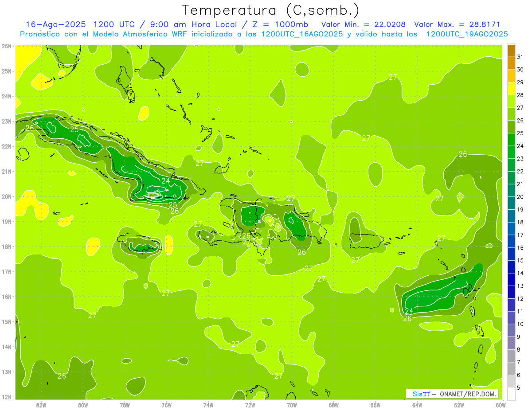Pick the orange swatch between legend 29 and 30

(511, 76)
